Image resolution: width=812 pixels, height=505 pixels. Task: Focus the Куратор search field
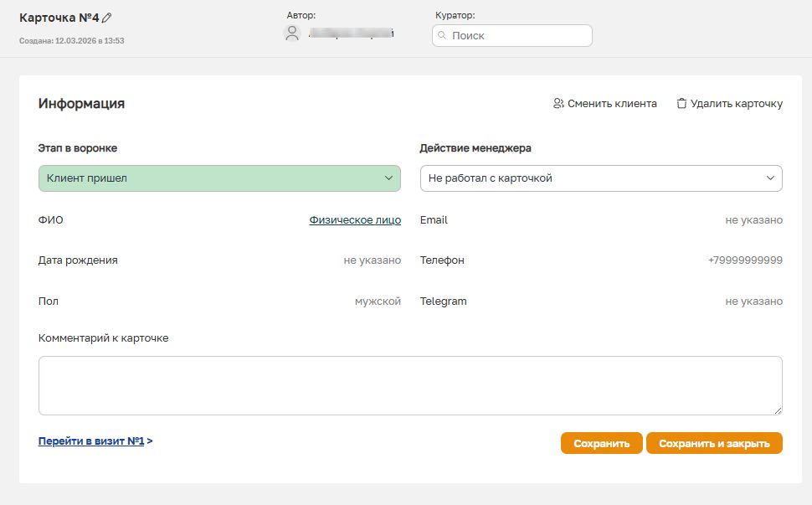coord(519,36)
